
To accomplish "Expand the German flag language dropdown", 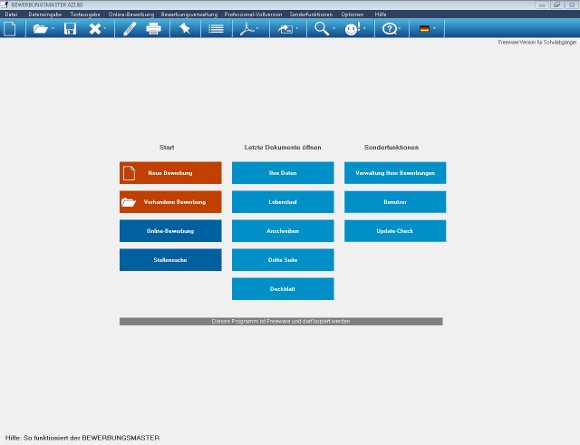I will tap(434, 28).
